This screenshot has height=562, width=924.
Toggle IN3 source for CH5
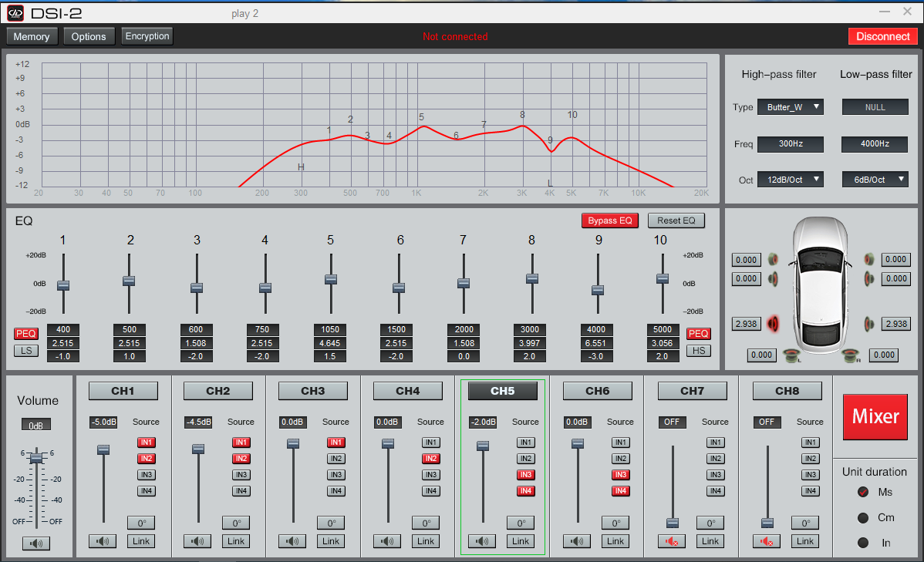[525, 475]
